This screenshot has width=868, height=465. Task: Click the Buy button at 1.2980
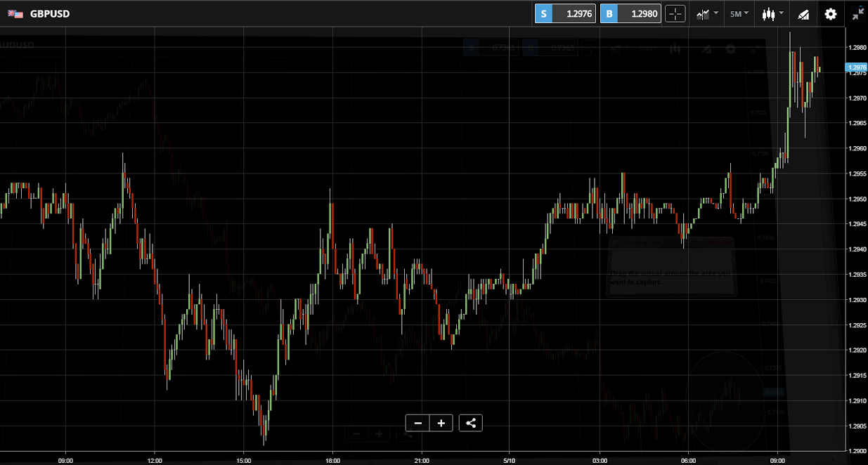(x=630, y=13)
